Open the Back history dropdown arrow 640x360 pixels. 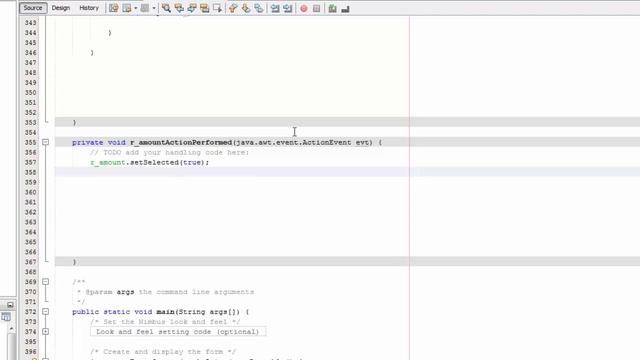point(135,8)
